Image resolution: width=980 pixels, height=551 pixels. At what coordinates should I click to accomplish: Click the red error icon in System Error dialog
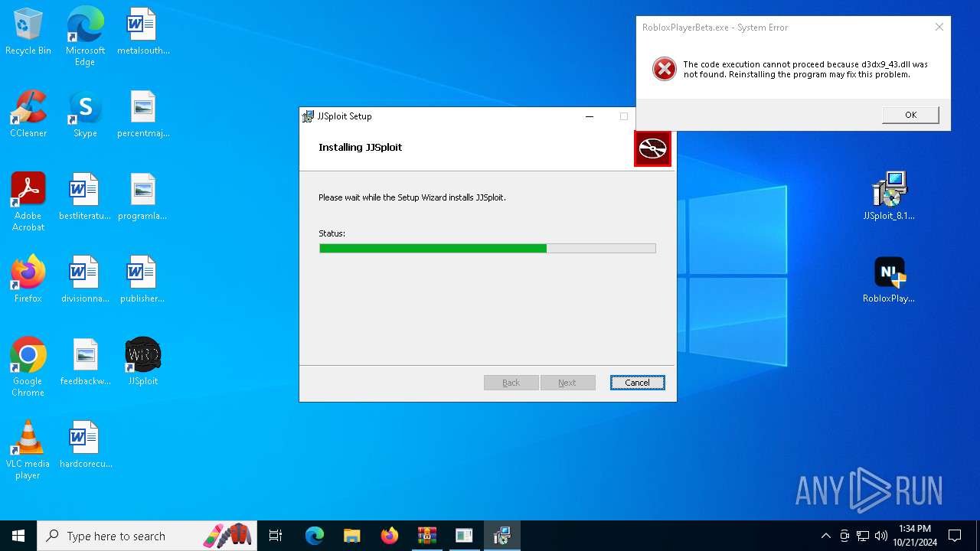coord(664,69)
